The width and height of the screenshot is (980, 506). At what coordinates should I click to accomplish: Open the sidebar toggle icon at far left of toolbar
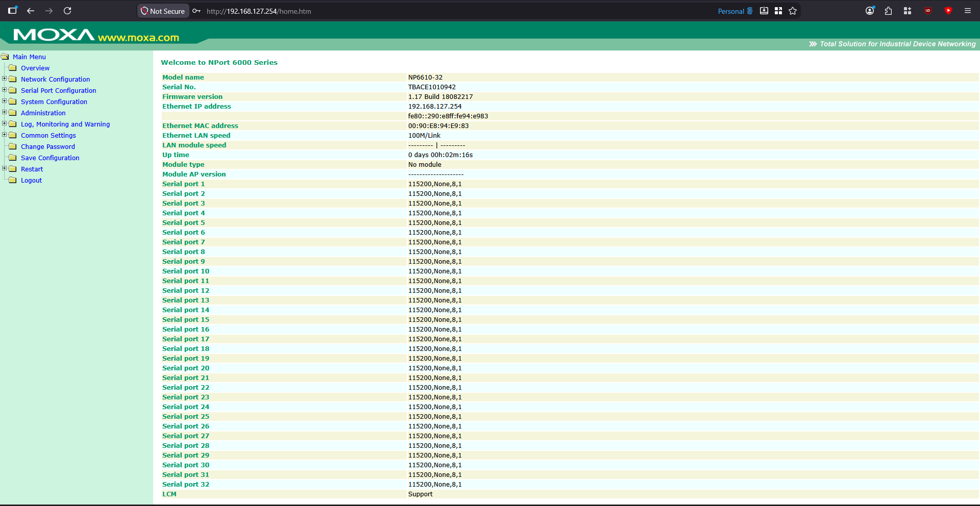point(13,10)
